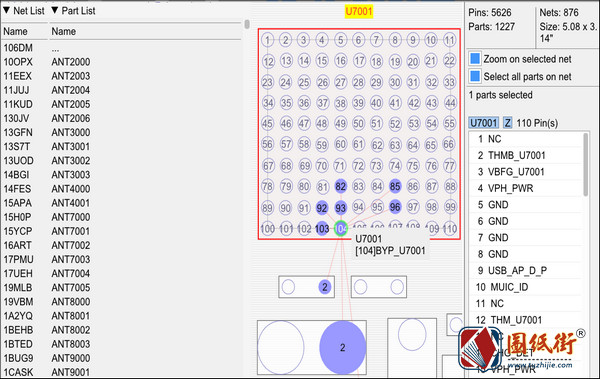Click the U7001 part label button
Viewport: 600px width, 379px height.
(484, 123)
